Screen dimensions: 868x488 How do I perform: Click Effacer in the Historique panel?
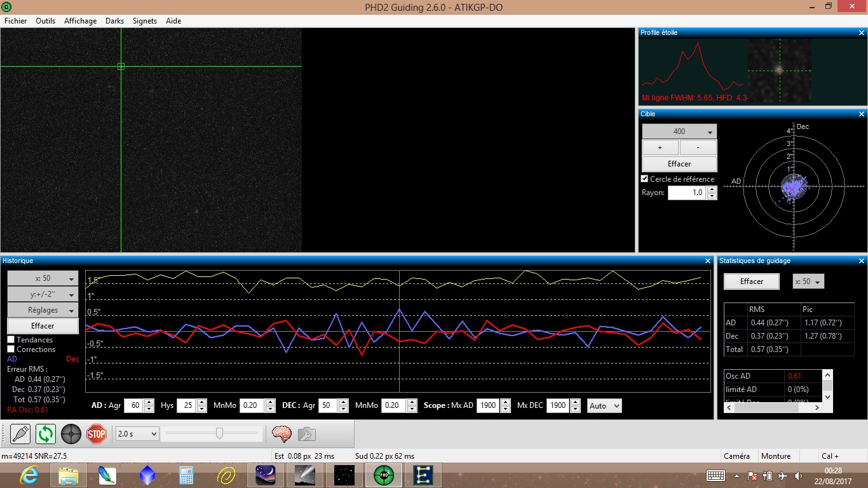pyautogui.click(x=43, y=326)
